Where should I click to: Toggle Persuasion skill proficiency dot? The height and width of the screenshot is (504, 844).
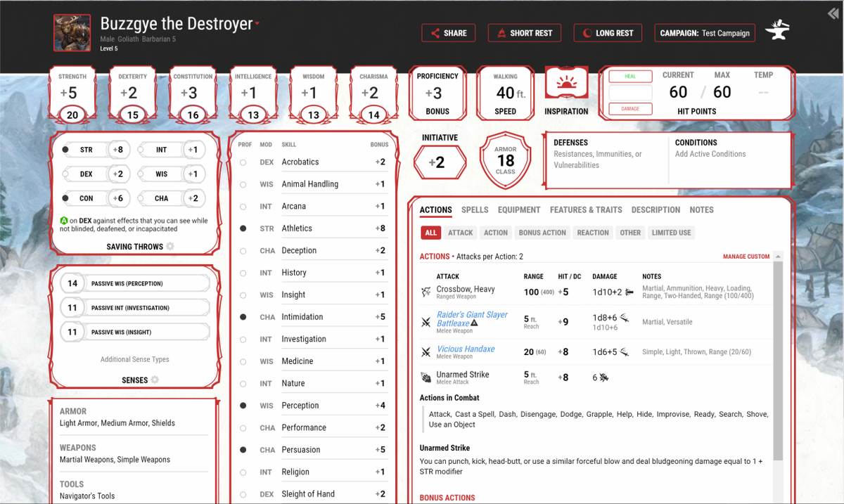(x=243, y=450)
